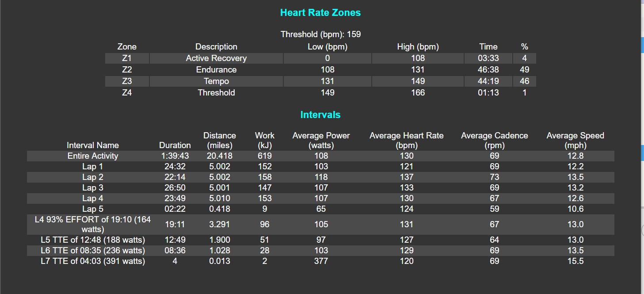Viewport: 644px width, 294px height.
Task: Select the Lap 4 interval
Action: click(320, 199)
